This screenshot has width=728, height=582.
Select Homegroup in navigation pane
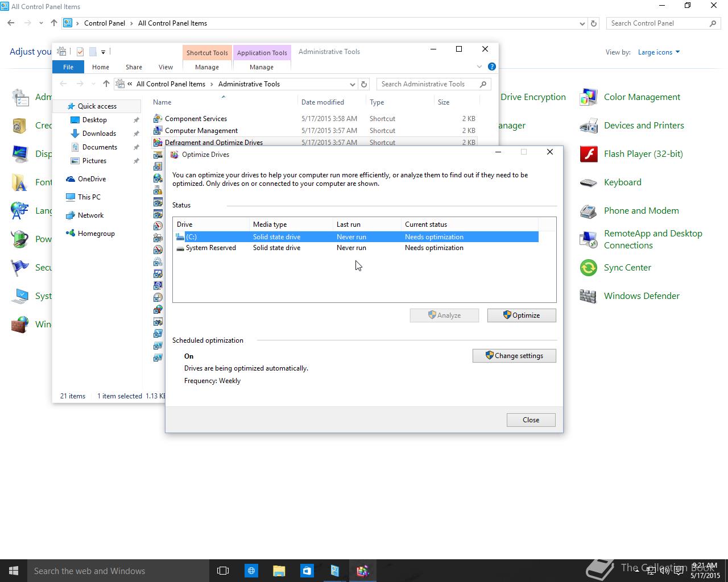click(x=96, y=234)
